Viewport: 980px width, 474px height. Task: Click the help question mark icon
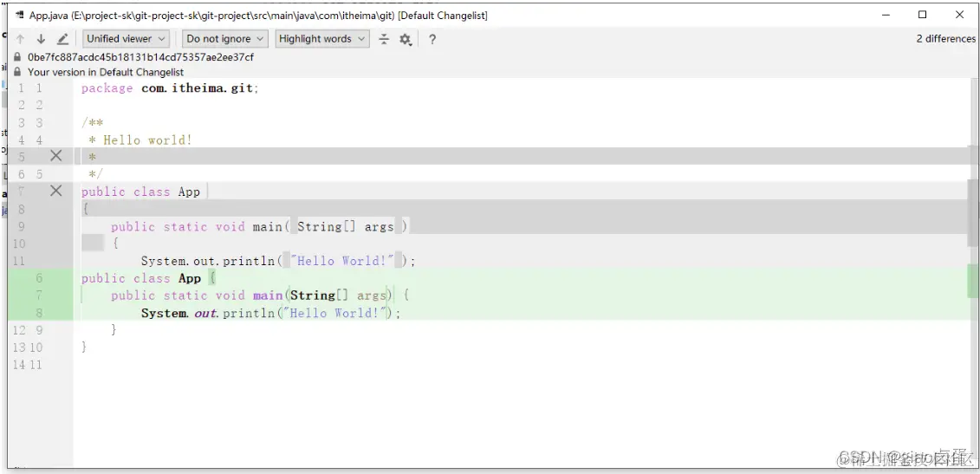432,39
